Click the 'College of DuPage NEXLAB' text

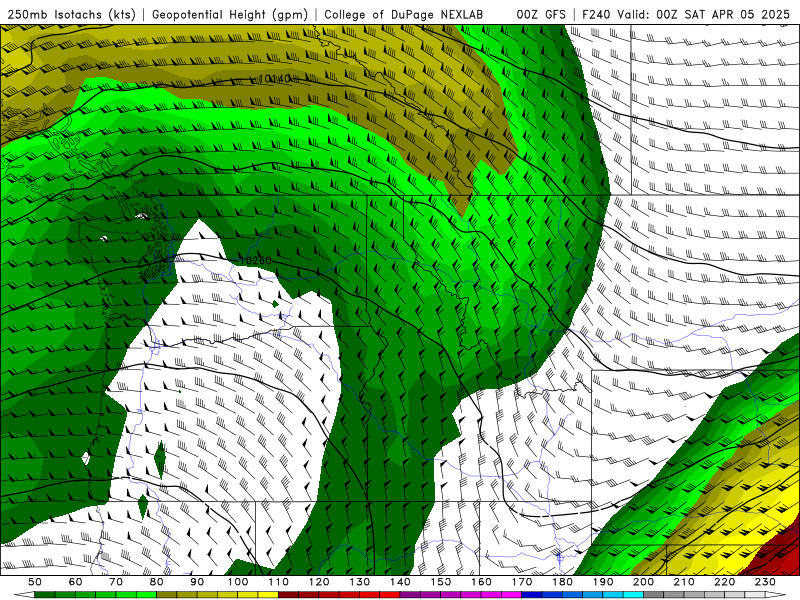(x=404, y=14)
